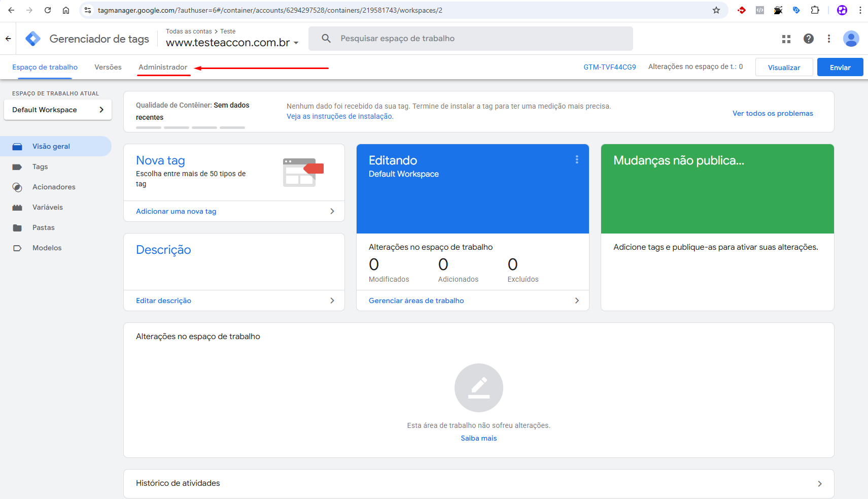Click the search magnifier icon
Image resolution: width=868 pixels, height=499 pixels.
click(x=326, y=39)
